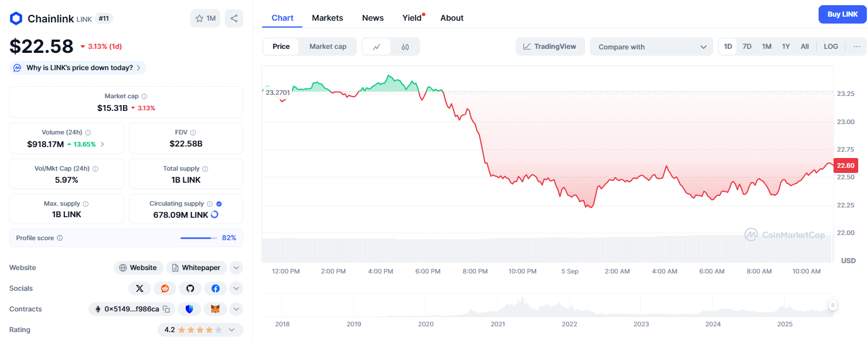Click the AI icon beside price question
Image resolution: width=868 pixels, height=339 pixels.
tap(17, 68)
